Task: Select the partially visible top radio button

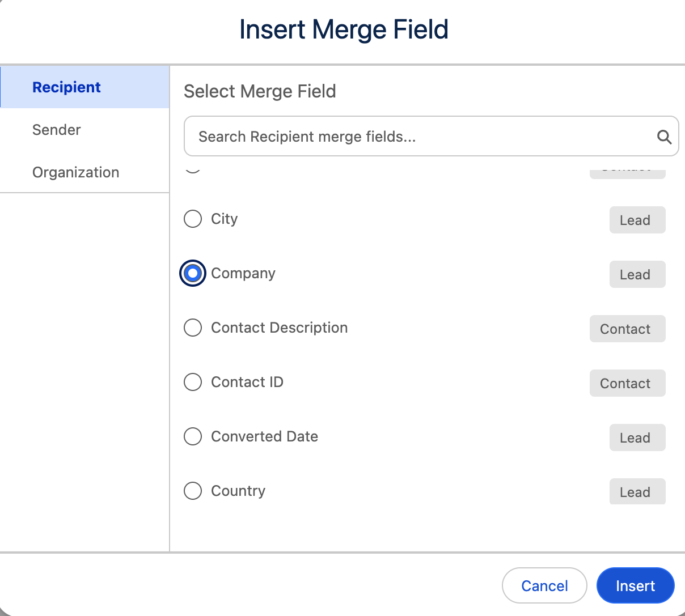Action: pos(193,170)
